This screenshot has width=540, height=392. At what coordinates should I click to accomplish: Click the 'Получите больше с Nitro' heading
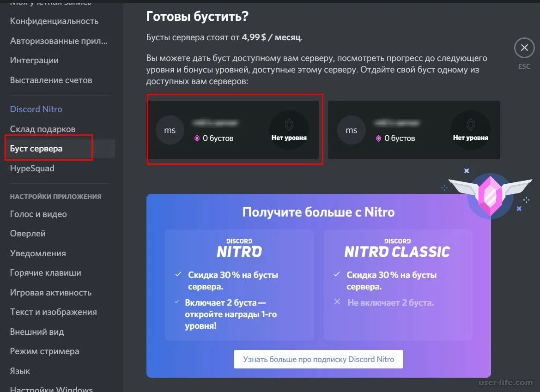[x=319, y=212]
